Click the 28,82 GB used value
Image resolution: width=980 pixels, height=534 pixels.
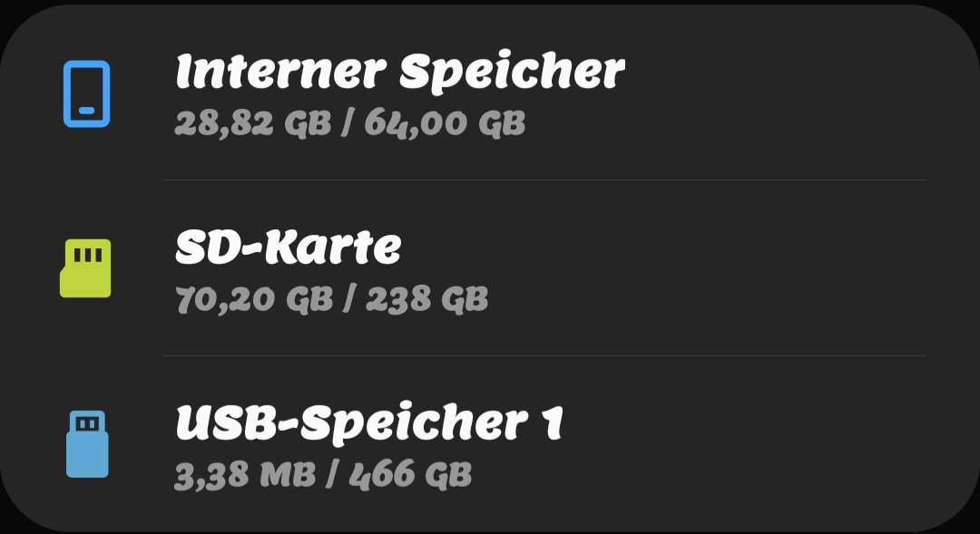(x=253, y=123)
